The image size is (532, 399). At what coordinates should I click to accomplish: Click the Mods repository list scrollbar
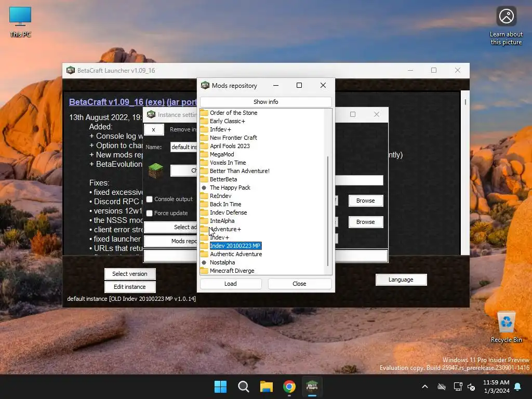click(328, 211)
